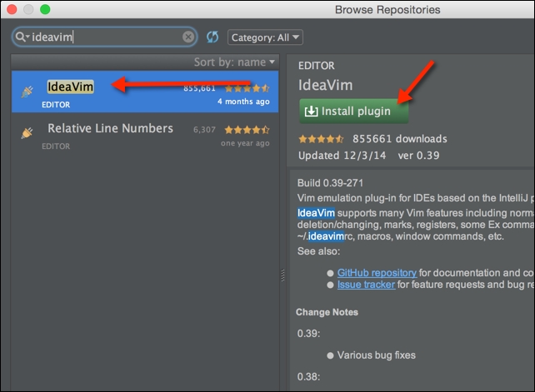Viewport: 535px width, 392px height.
Task: Click into the ideavim search field
Action: [104, 37]
